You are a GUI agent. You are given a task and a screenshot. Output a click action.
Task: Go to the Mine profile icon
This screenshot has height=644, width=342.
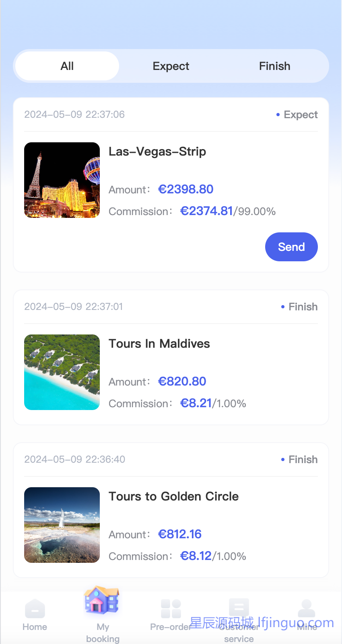[307, 609]
